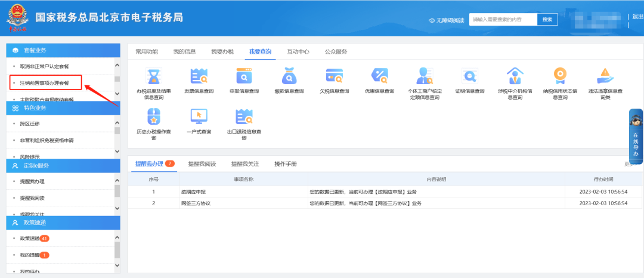
Task: Open the 出口退税信息查询 icon
Action: point(244,117)
